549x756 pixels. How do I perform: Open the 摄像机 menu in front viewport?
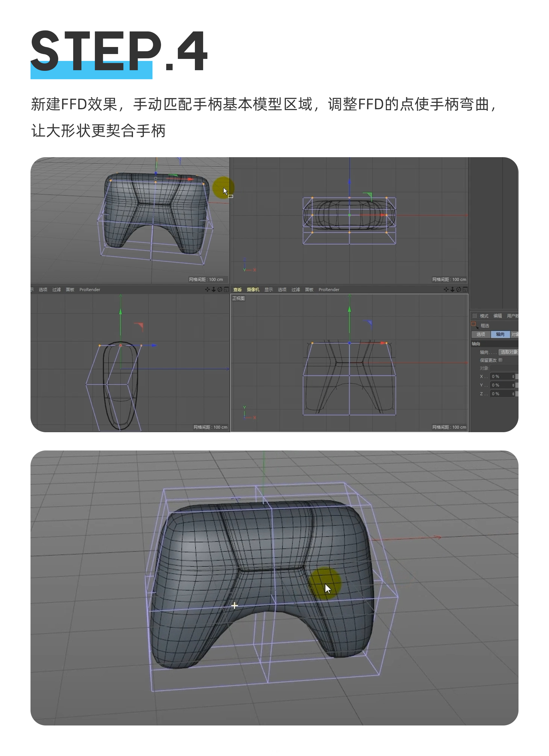tap(253, 289)
